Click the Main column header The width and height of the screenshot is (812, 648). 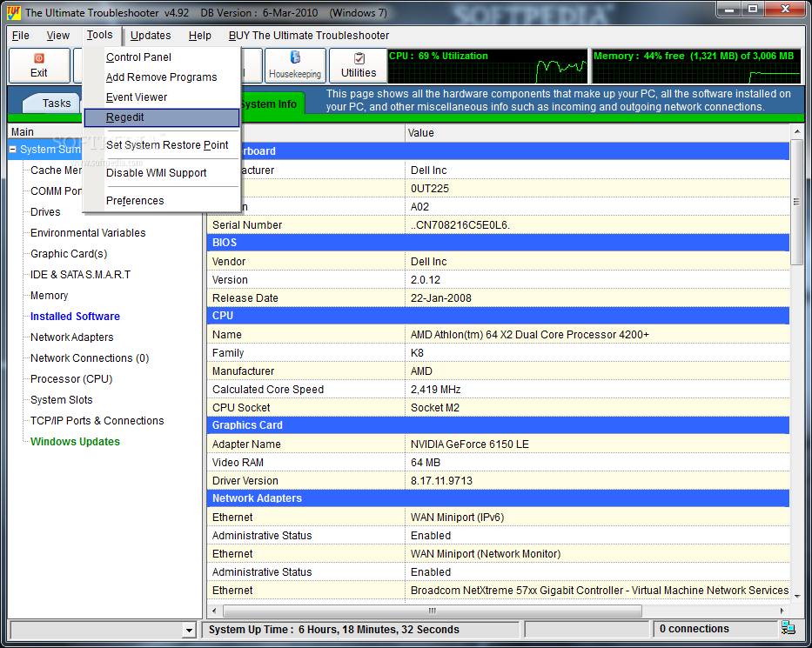[104, 132]
